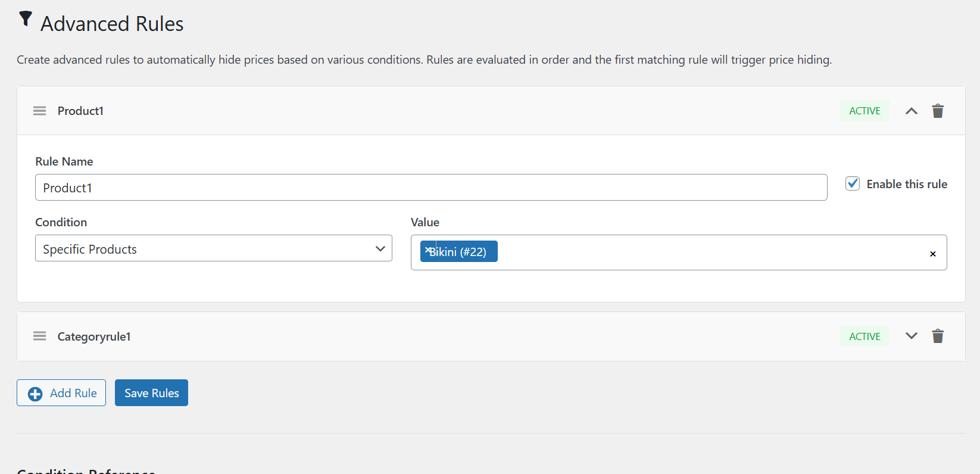This screenshot has width=980, height=474.
Task: Click the Advanced Rules heading
Action: (x=112, y=24)
